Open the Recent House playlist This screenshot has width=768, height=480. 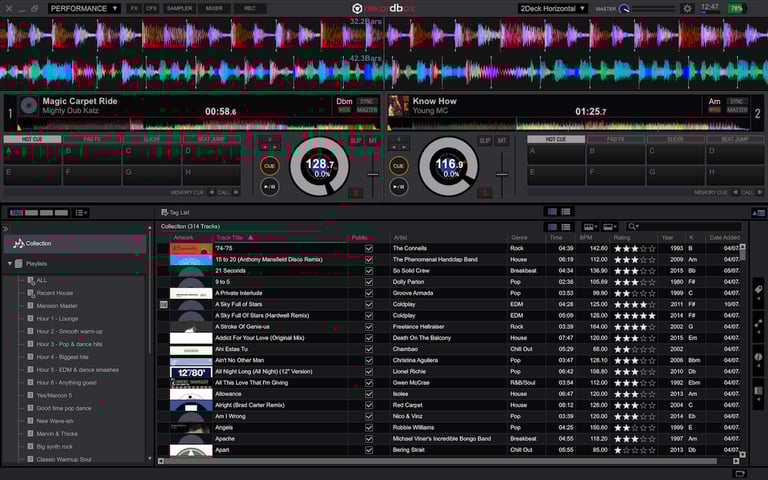(x=54, y=293)
